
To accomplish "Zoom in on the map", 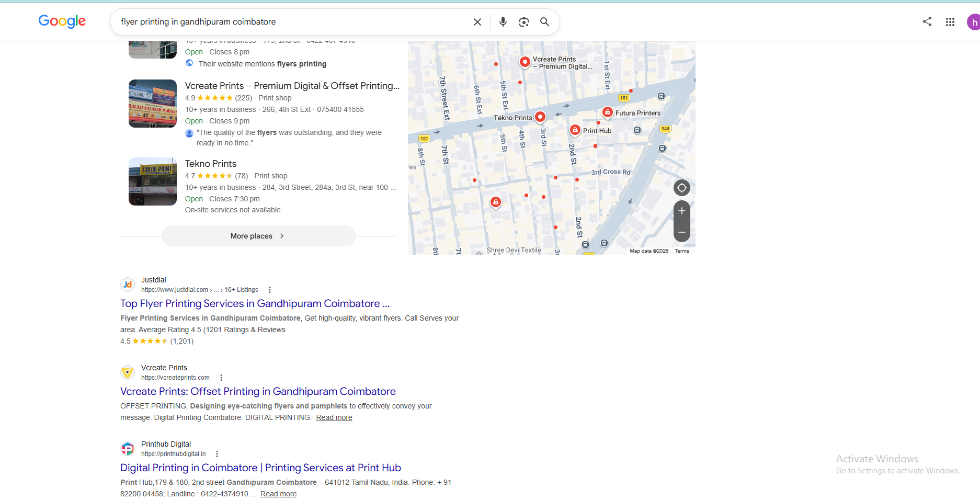I will [x=682, y=211].
